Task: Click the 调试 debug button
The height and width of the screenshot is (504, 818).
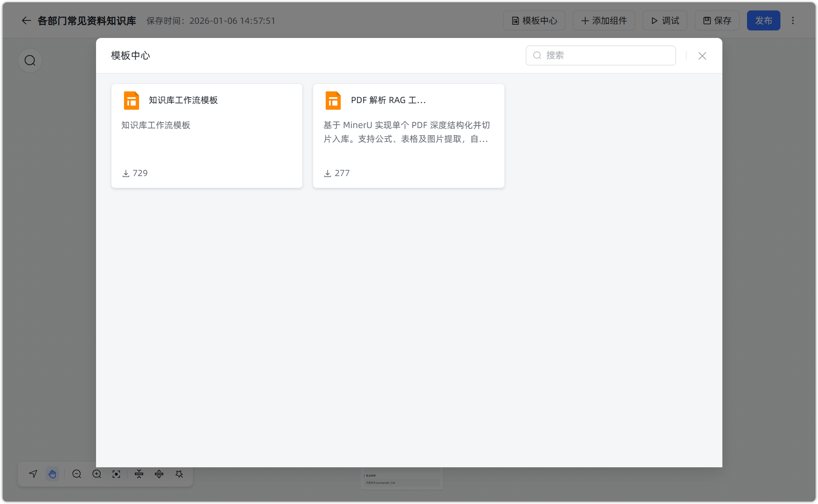Action: tap(665, 20)
